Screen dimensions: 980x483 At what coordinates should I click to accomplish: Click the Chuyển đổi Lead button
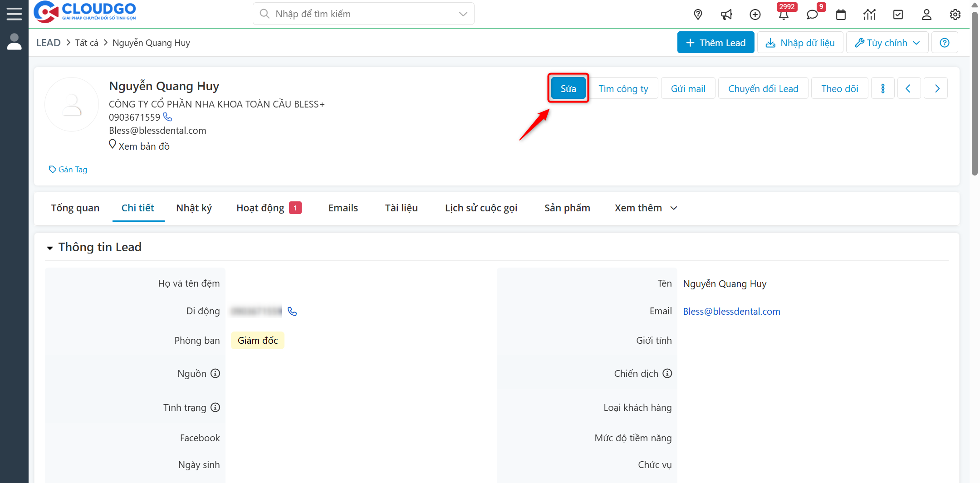tap(763, 88)
